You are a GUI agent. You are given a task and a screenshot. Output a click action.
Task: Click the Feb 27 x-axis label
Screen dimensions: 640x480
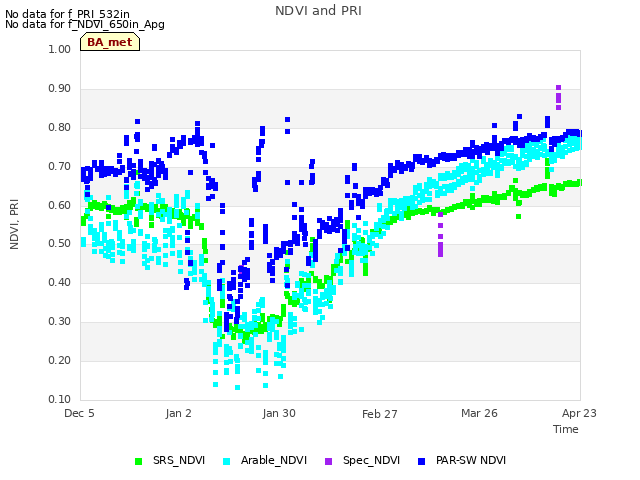[x=380, y=414]
